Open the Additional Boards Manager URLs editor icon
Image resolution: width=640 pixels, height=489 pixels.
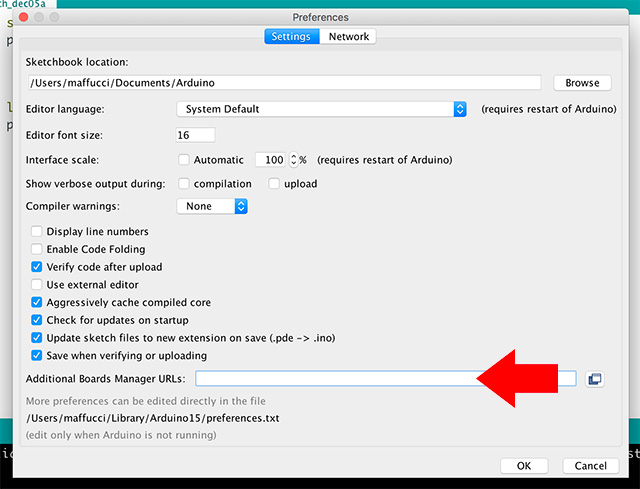point(595,378)
